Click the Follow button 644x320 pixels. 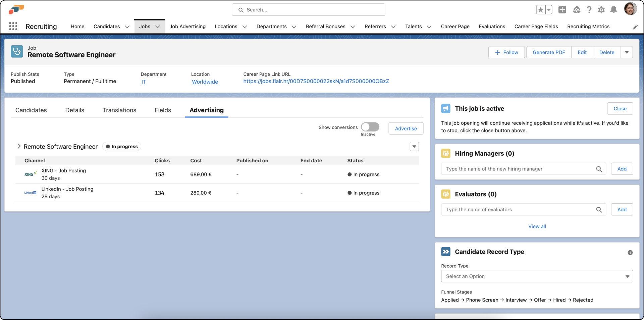click(506, 52)
